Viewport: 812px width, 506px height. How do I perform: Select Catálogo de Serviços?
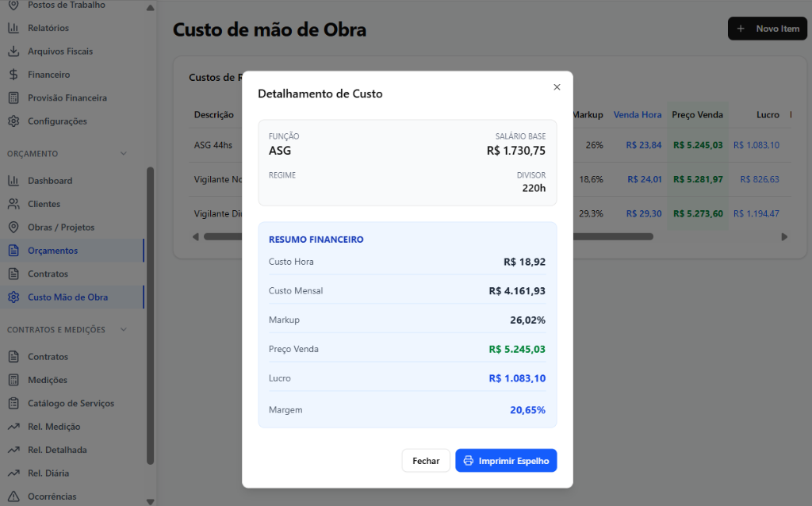pyautogui.click(x=71, y=404)
